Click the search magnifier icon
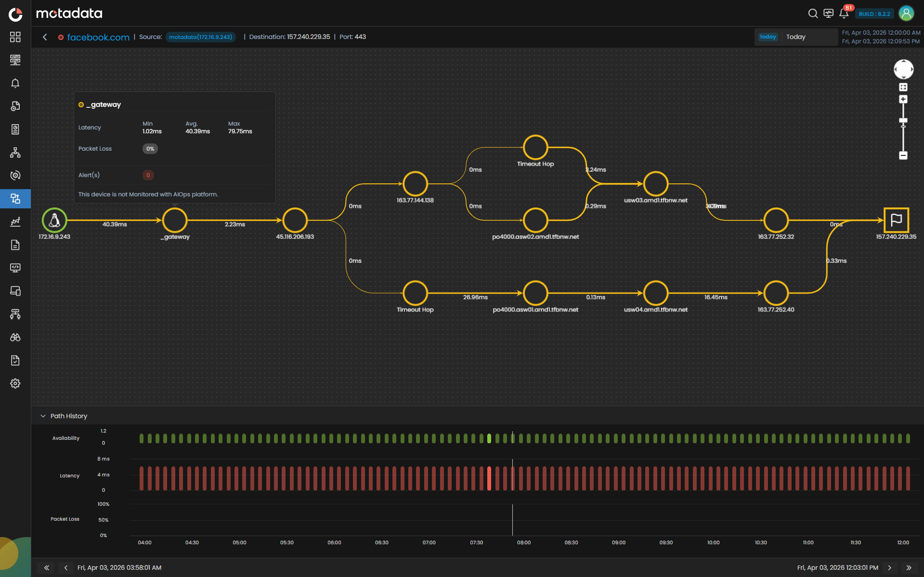The height and width of the screenshot is (577, 924). (813, 13)
